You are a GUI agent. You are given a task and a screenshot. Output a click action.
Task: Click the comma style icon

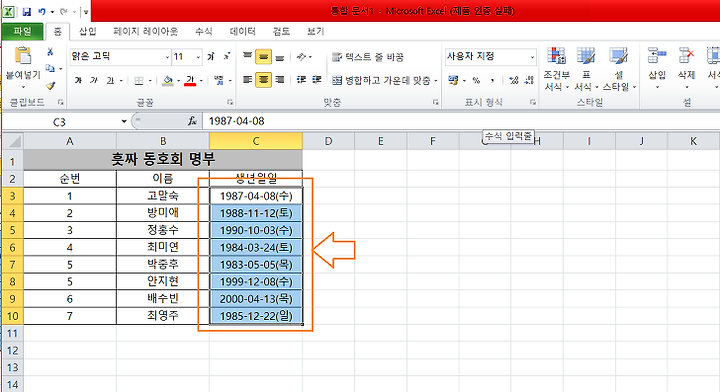point(492,80)
